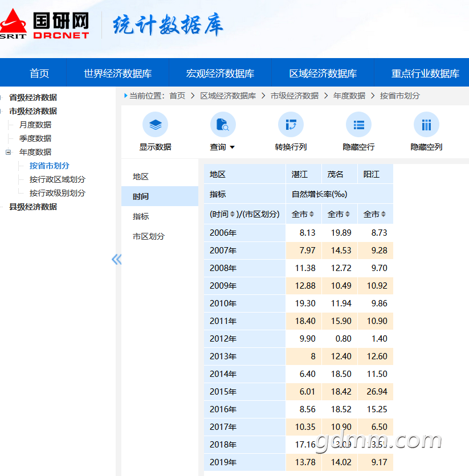Open 宏观经济数据库 menu
Image resolution: width=469 pixels, height=476 pixels.
(x=220, y=73)
